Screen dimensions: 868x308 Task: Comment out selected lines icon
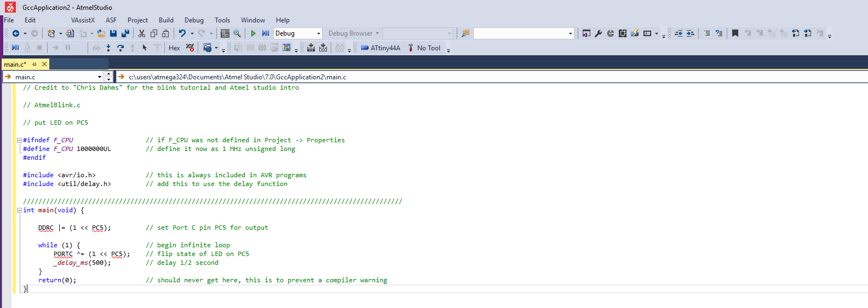tap(707, 33)
